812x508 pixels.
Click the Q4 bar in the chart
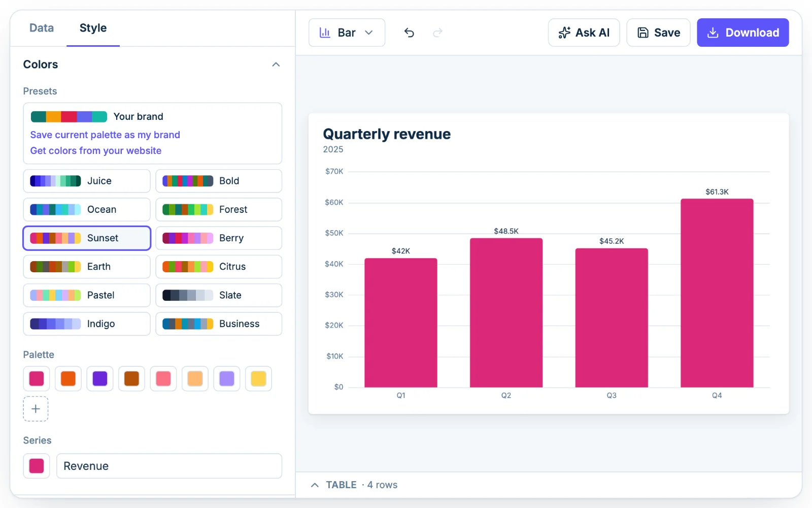pyautogui.click(x=717, y=293)
